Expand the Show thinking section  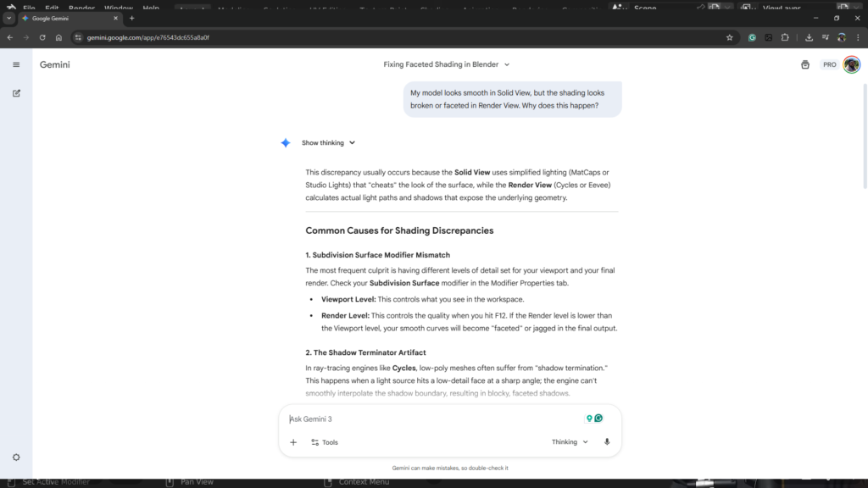click(x=328, y=143)
